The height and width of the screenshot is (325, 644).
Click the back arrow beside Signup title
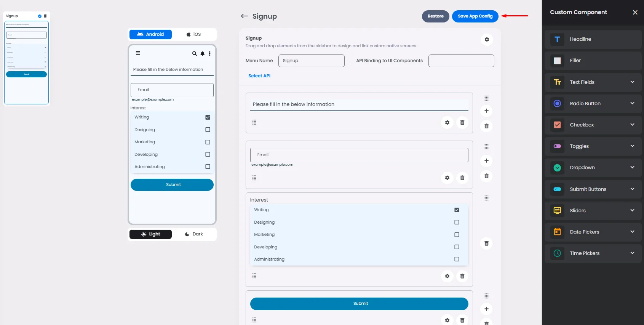tap(244, 16)
